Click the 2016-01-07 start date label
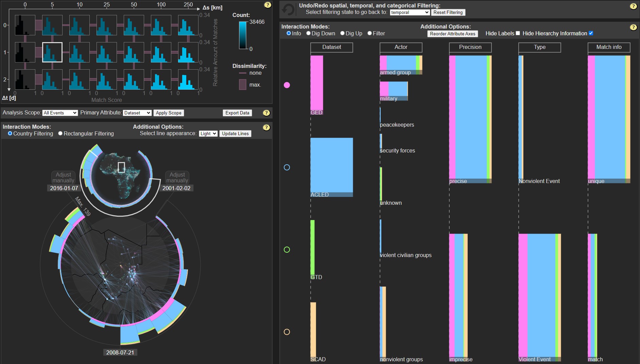640x364 pixels. tap(64, 188)
